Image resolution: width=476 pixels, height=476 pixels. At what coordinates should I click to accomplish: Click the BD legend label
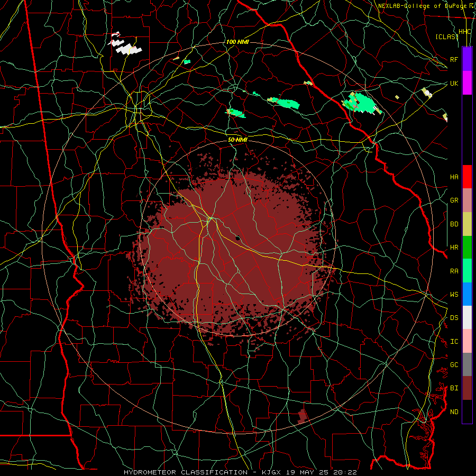pyautogui.click(x=454, y=224)
